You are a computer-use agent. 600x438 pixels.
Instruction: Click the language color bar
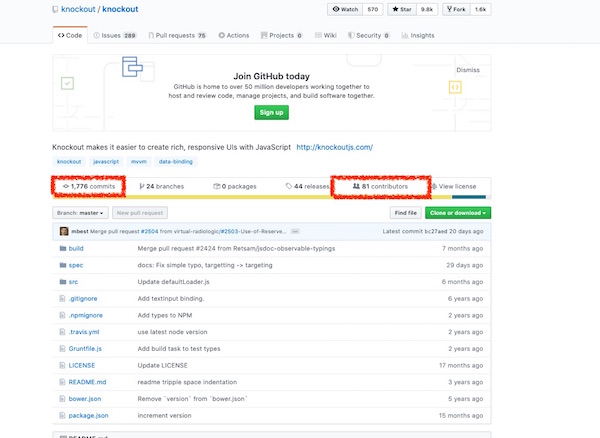(270, 197)
